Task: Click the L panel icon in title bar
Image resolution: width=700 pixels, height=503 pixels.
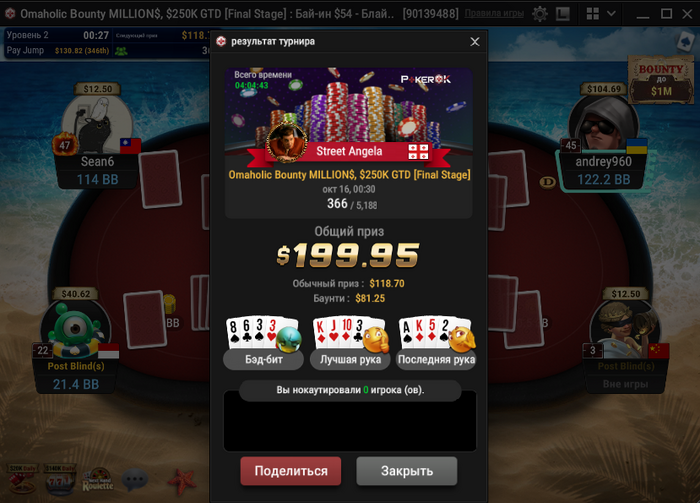Action: [562, 14]
